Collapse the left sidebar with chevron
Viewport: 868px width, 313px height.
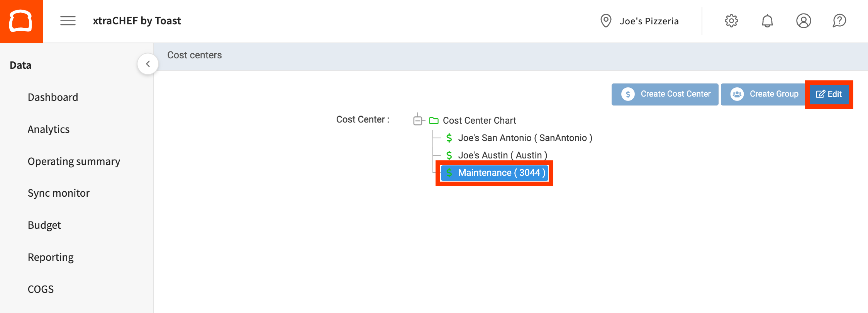pos(148,64)
